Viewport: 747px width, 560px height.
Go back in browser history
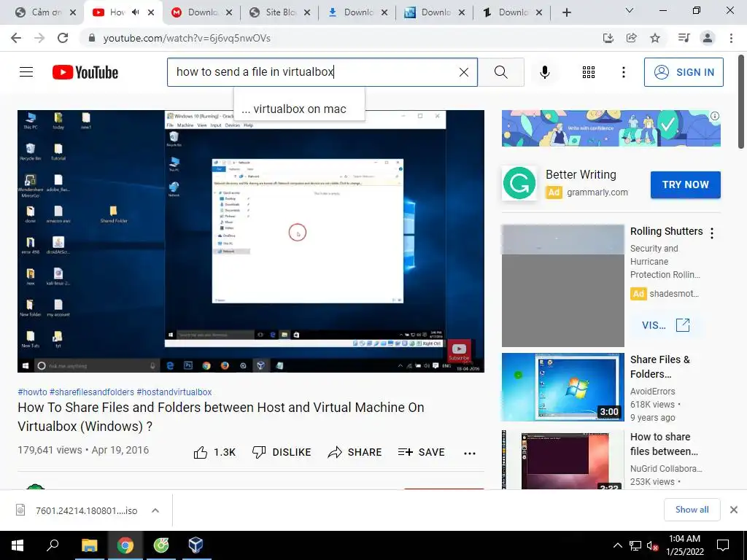click(16, 38)
